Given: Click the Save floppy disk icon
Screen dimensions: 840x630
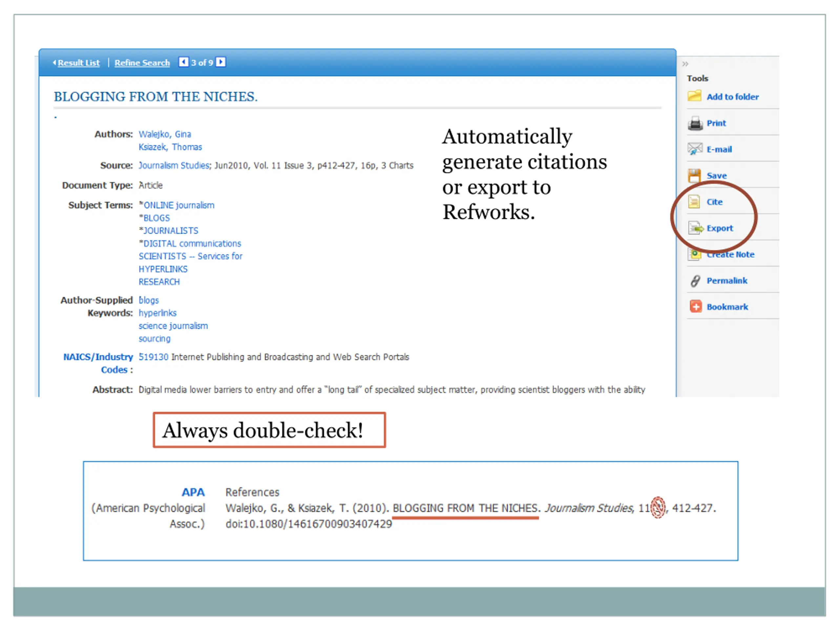Looking at the screenshot, I should tap(694, 176).
